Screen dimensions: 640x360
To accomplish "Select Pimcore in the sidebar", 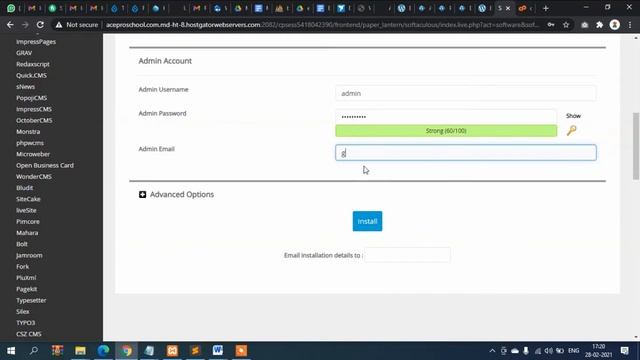I will pyautogui.click(x=28, y=221).
